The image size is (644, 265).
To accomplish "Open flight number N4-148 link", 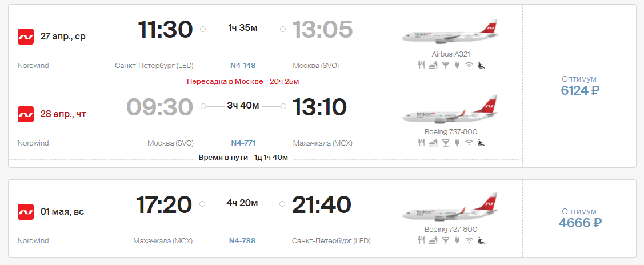I will (x=243, y=66).
